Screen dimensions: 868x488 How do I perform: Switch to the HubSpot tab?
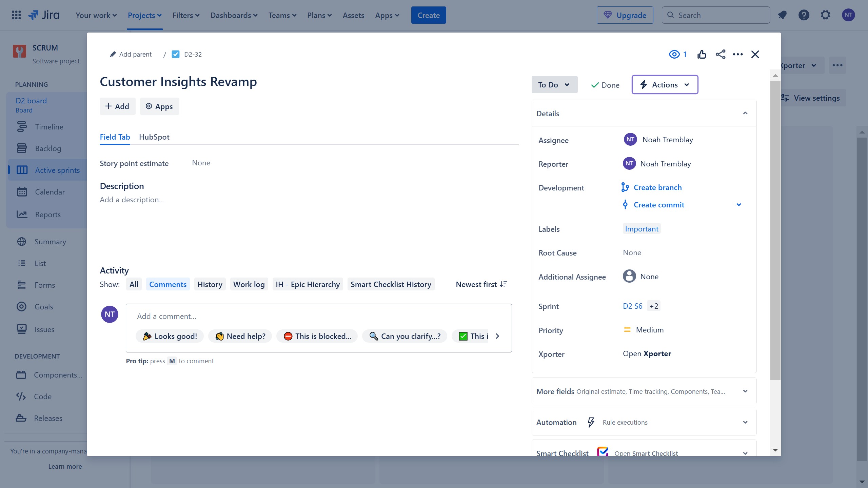pos(154,137)
